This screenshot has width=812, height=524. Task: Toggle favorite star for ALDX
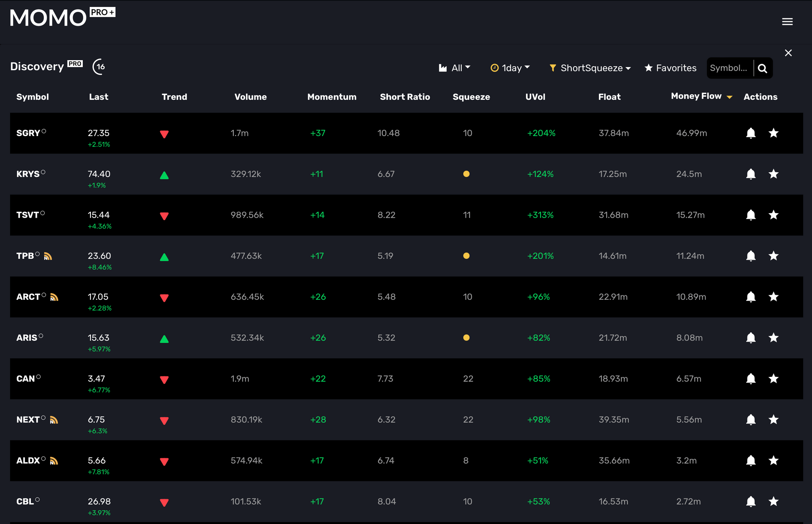tap(773, 461)
